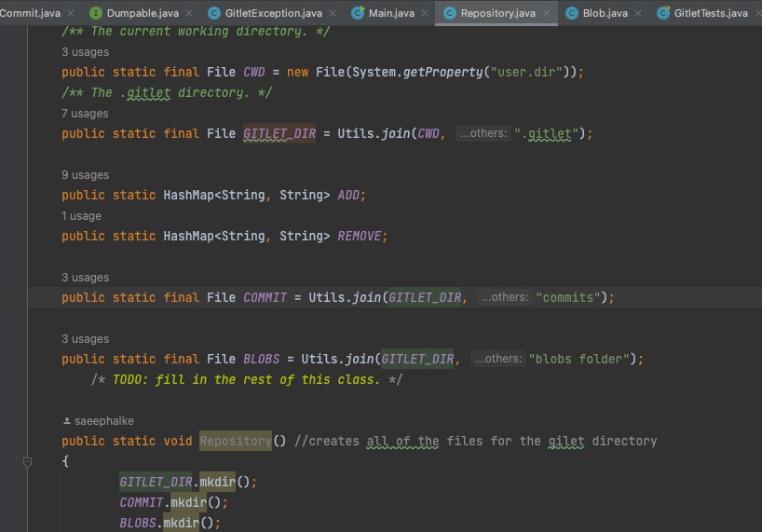The image size is (762, 532).
Task: Close the Commit.java tab
Action: point(70,13)
